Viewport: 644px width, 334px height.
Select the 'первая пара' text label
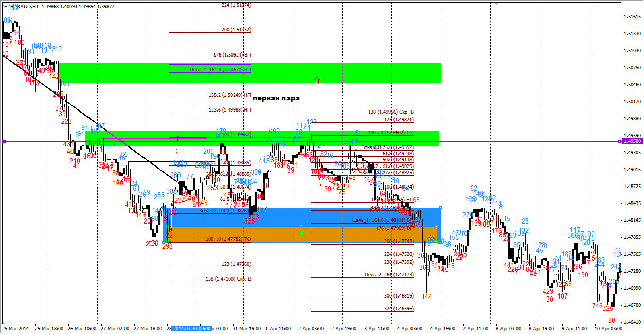[276, 98]
